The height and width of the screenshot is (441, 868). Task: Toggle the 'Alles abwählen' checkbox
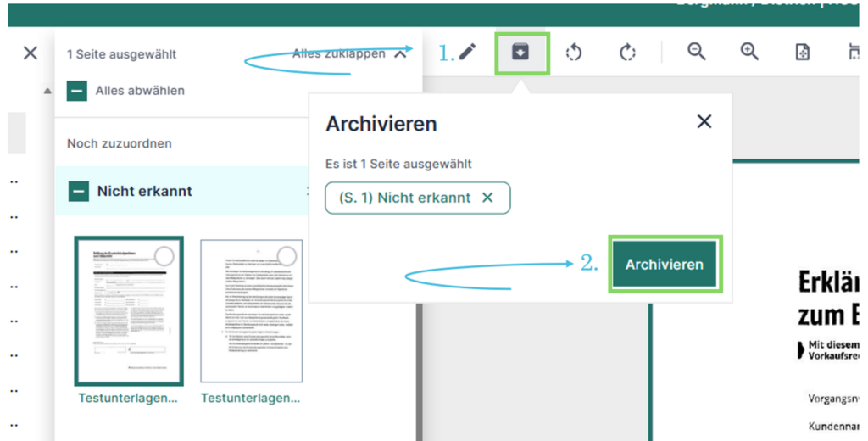tap(77, 91)
